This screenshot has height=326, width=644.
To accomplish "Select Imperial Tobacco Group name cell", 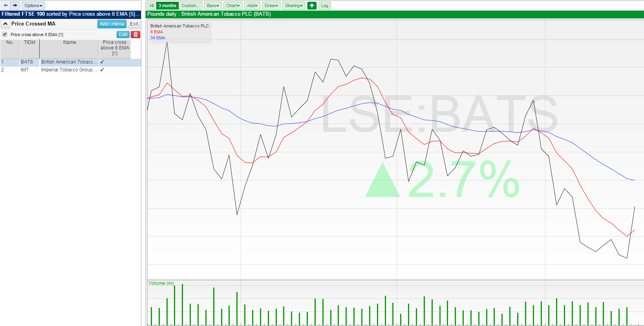I will (69, 70).
